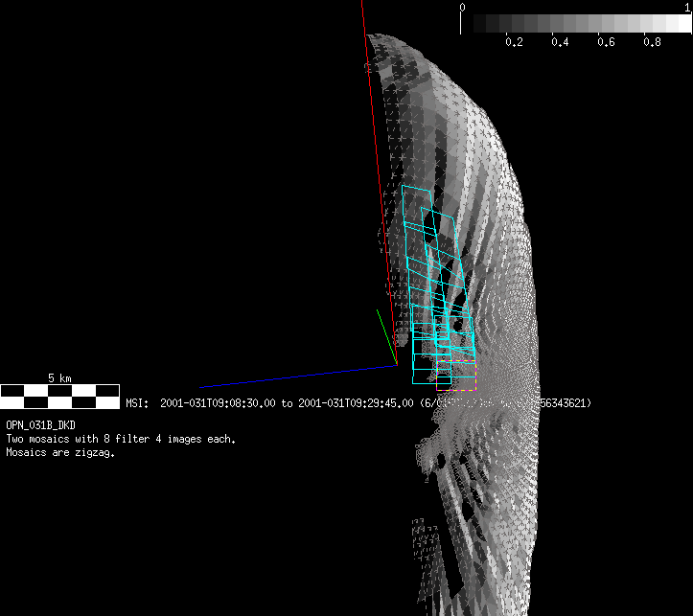Click the 0.4 label on the color scale
693x616 pixels.
pos(560,42)
